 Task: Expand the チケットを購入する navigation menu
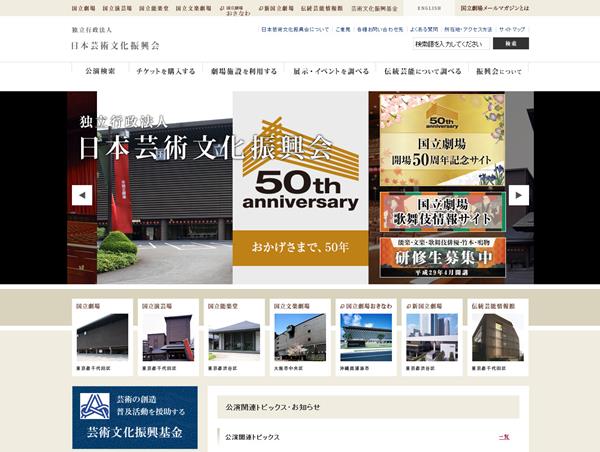click(x=165, y=72)
